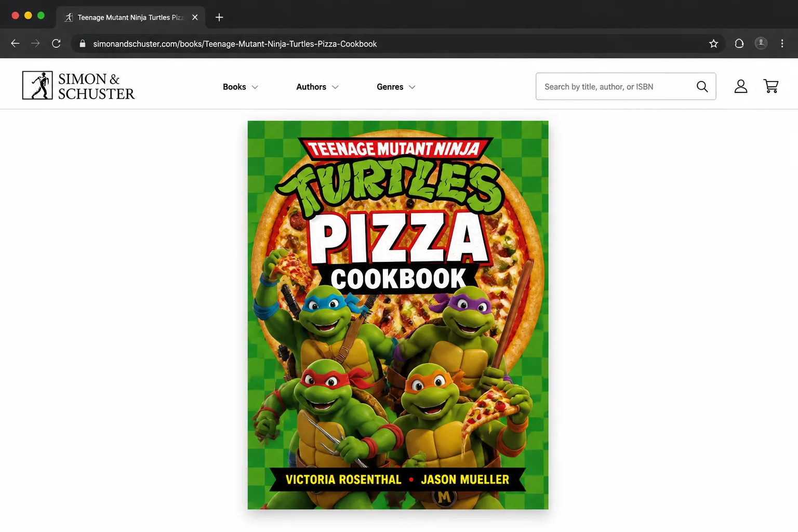Click the browser back arrow
Screen dimensions: 798x532
click(15, 44)
